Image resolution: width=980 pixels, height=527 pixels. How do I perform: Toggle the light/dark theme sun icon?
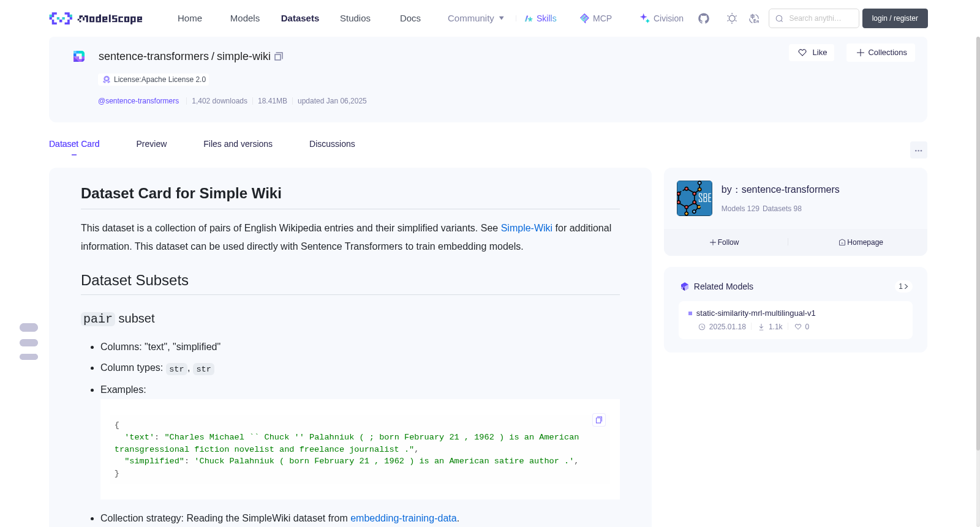pyautogui.click(x=732, y=18)
